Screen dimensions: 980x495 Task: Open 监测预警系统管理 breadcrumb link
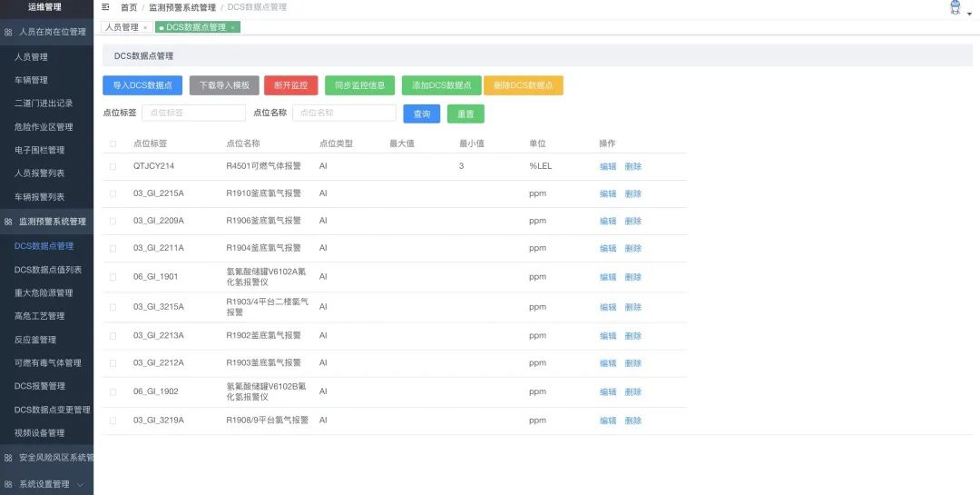[181, 7]
